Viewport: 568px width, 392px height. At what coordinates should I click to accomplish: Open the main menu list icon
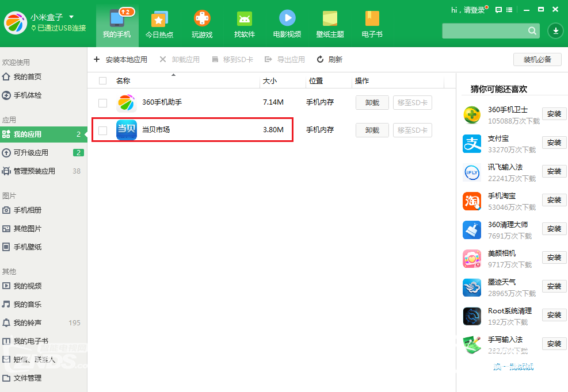pyautogui.click(x=509, y=10)
